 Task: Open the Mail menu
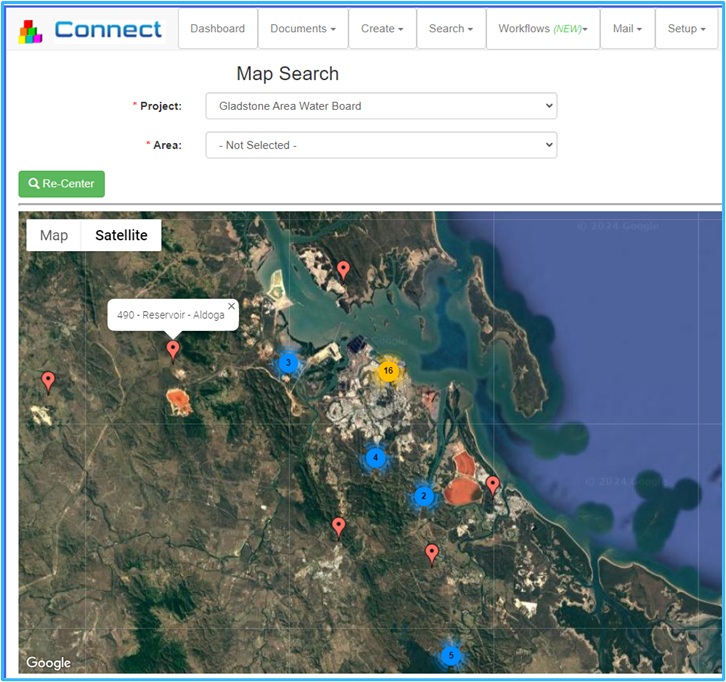[x=627, y=29]
